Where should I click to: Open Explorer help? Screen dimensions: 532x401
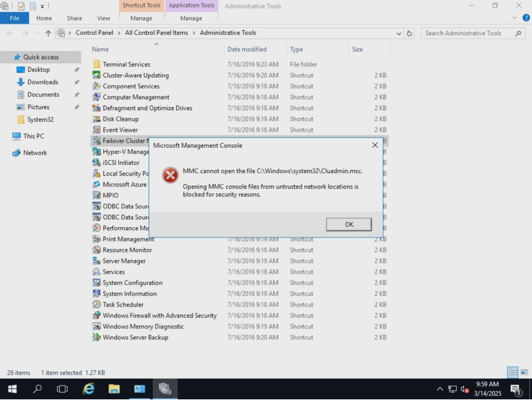[x=526, y=18]
